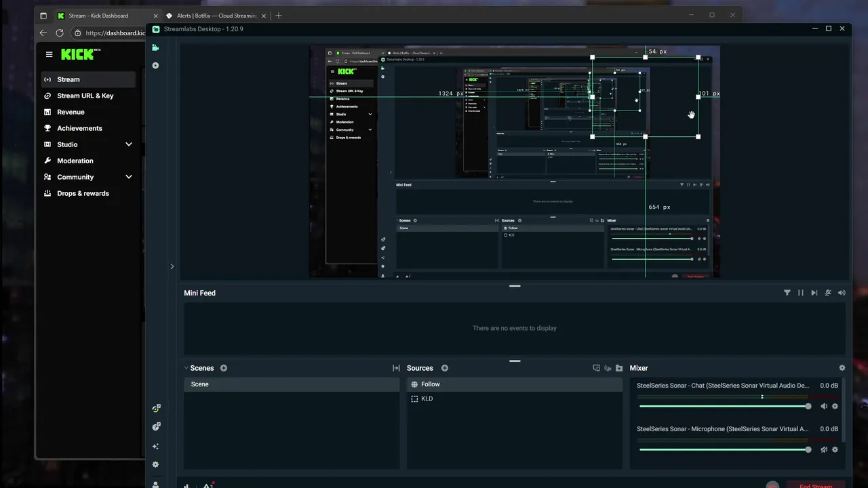Click the Mini Feed panel title
868x488 pixels.
[x=199, y=293]
